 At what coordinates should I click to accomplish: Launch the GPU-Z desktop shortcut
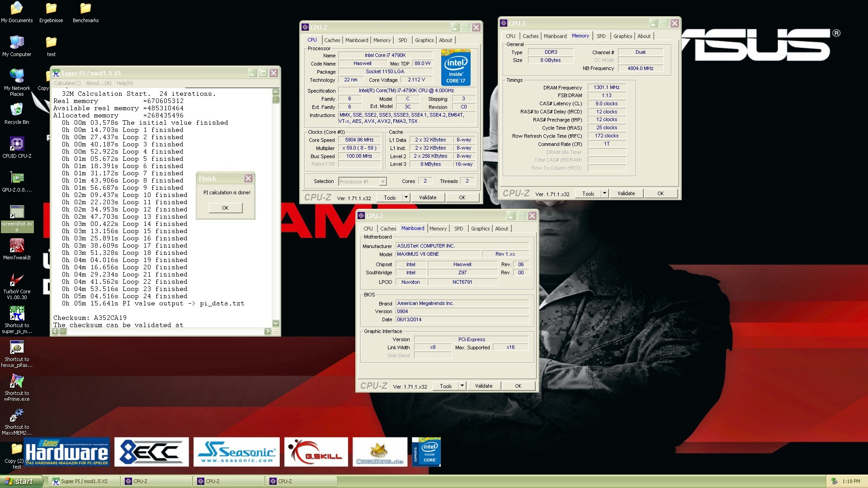tap(17, 182)
